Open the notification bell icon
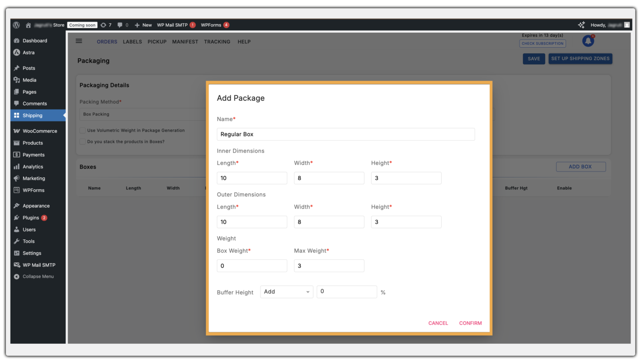The height and width of the screenshot is (364, 642). tap(588, 41)
